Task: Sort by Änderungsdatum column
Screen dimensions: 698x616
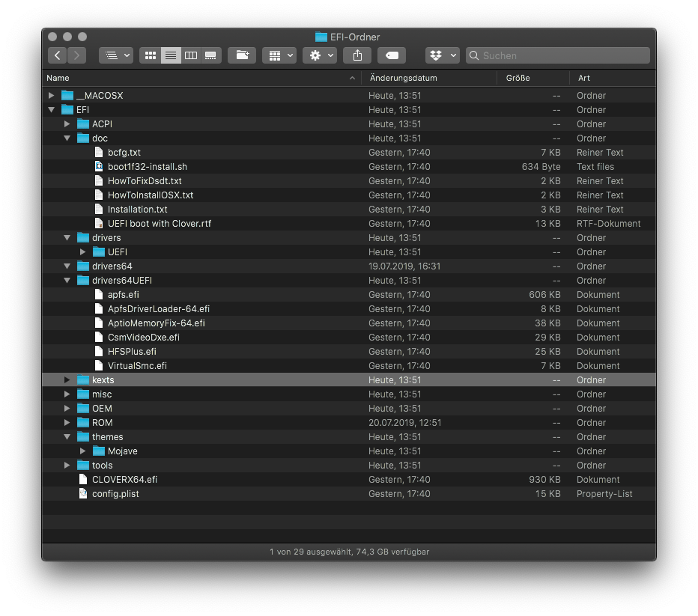Action: tap(403, 78)
